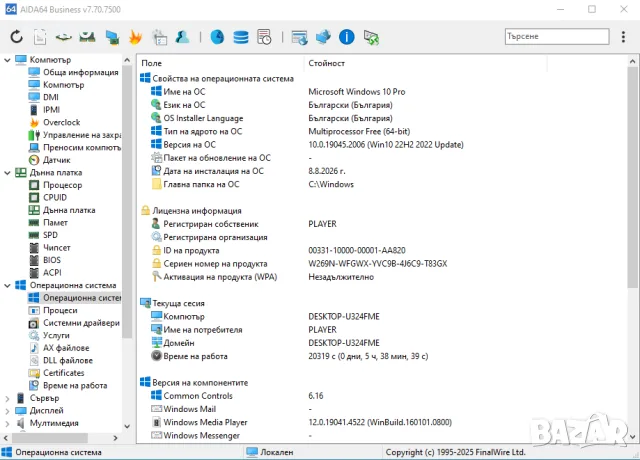The image size is (640, 460).
Task: Select AX файлове in the tree
Action: pos(66,348)
